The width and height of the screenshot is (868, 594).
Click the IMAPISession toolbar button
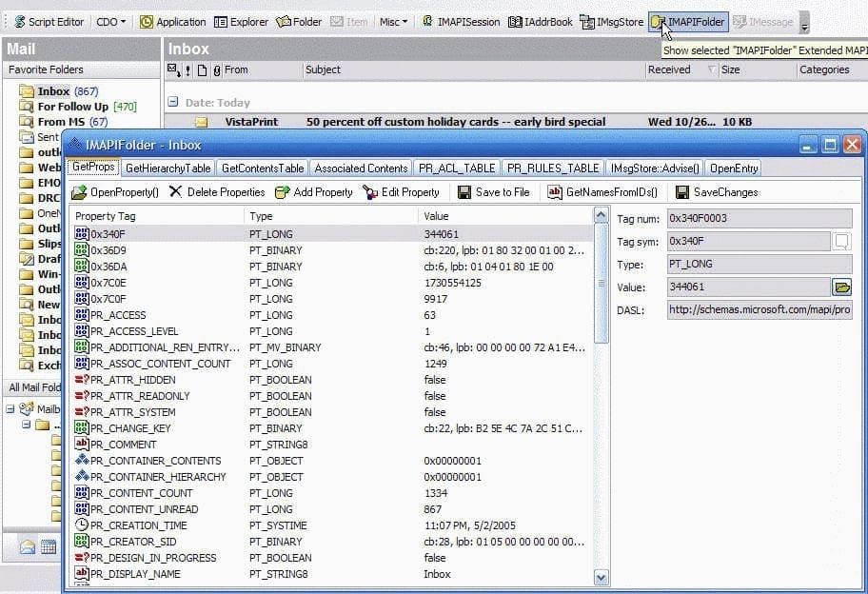click(x=461, y=22)
